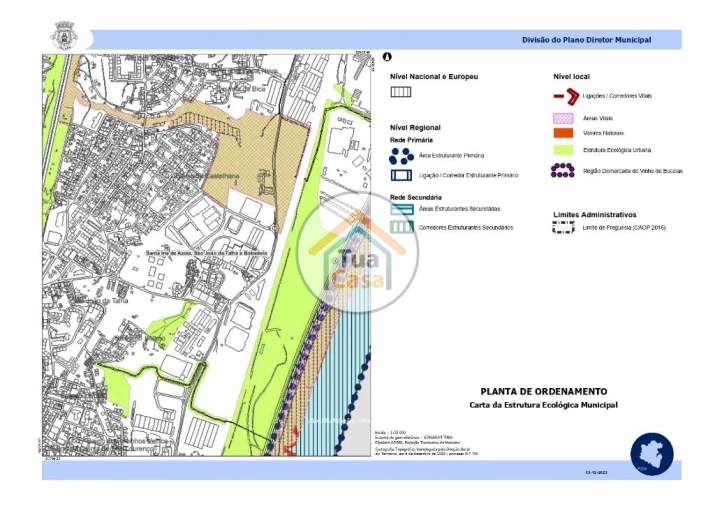This screenshot has height=506, width=715.
Task: Click the north arrow compass icon
Action: pos(387,58)
